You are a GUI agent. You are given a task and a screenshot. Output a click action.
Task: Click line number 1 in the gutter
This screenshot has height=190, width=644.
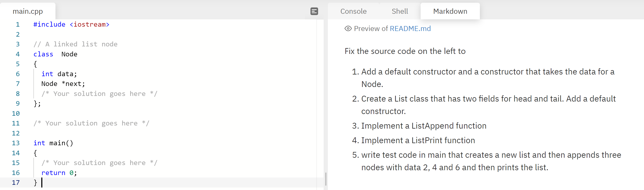point(18,24)
